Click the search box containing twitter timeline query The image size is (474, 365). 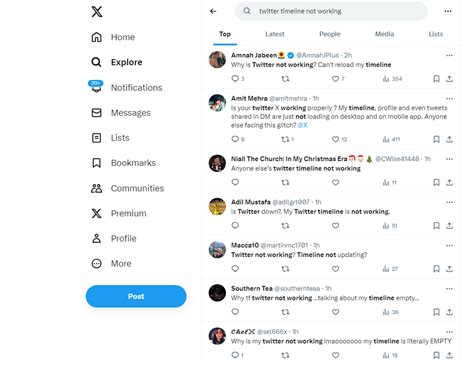[x=331, y=11]
